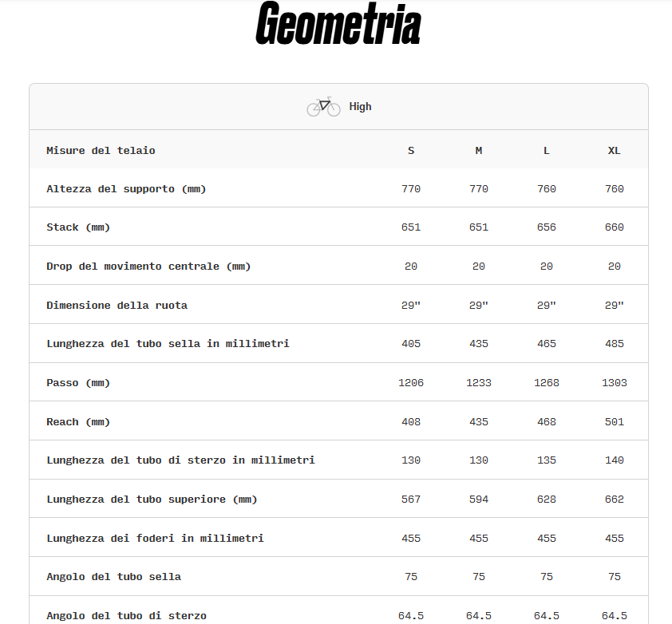672x624 pixels.
Task: Select the L size column header
Action: pyautogui.click(x=547, y=151)
